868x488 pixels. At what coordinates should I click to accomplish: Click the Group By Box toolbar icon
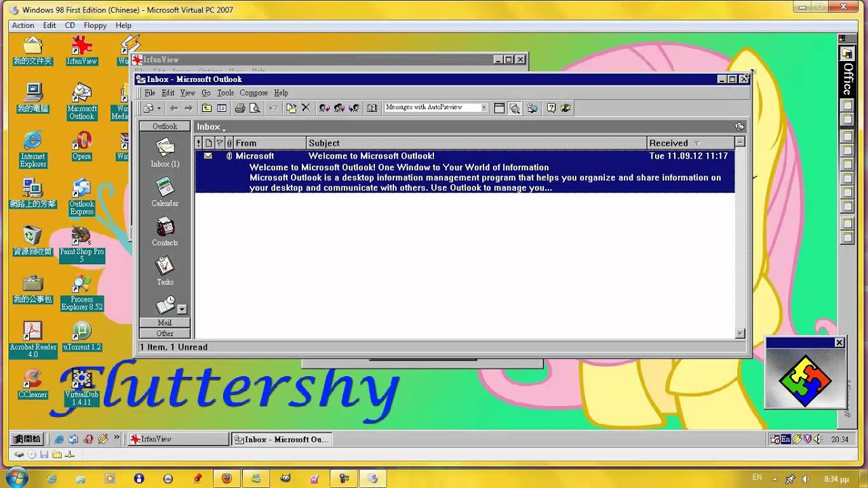pyautogui.click(x=499, y=108)
